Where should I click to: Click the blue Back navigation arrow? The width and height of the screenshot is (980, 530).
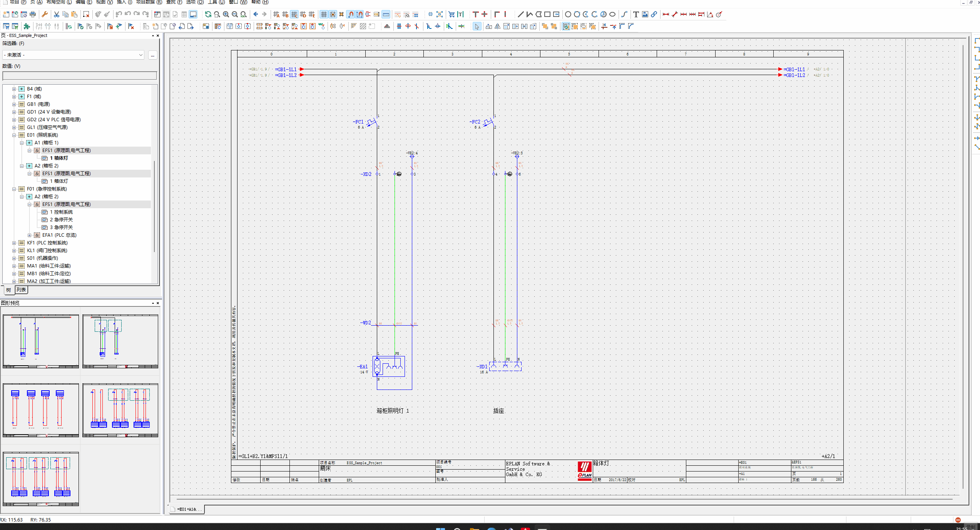256,15
